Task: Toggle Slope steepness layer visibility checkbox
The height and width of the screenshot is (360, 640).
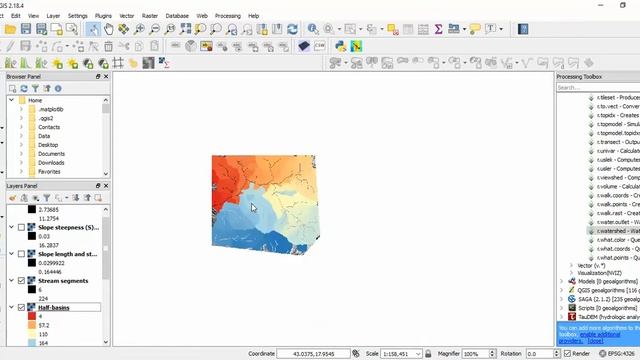Action: point(21,228)
